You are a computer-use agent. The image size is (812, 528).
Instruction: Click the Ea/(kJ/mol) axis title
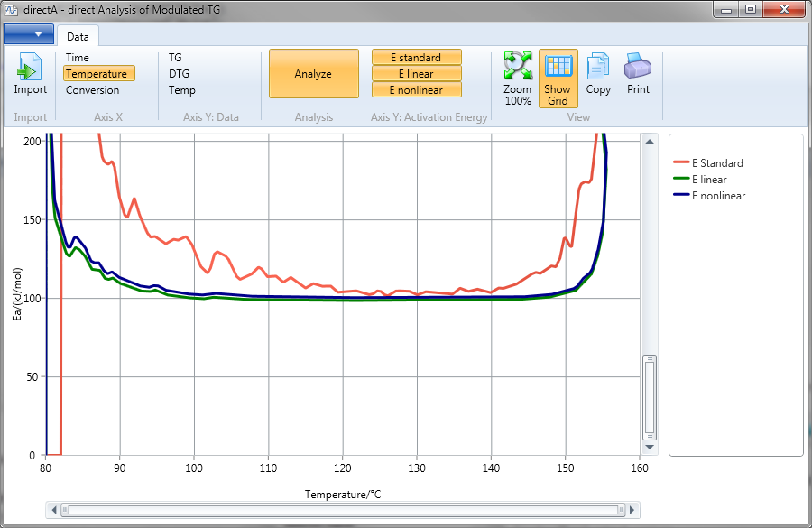coord(18,294)
